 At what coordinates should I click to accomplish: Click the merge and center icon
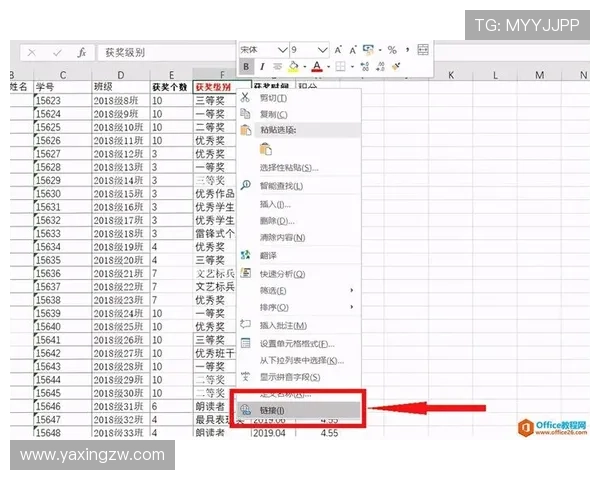pos(423,49)
